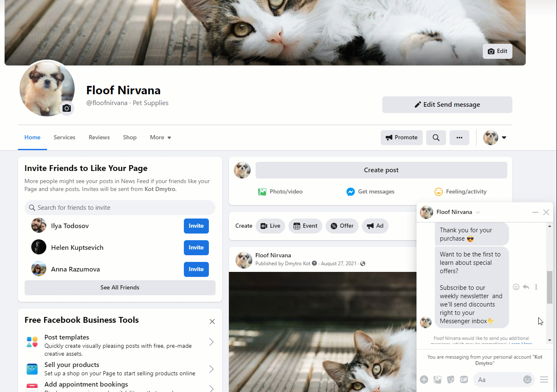Open Floof Nirvana post author link
This screenshot has width=557, height=392.
(273, 255)
